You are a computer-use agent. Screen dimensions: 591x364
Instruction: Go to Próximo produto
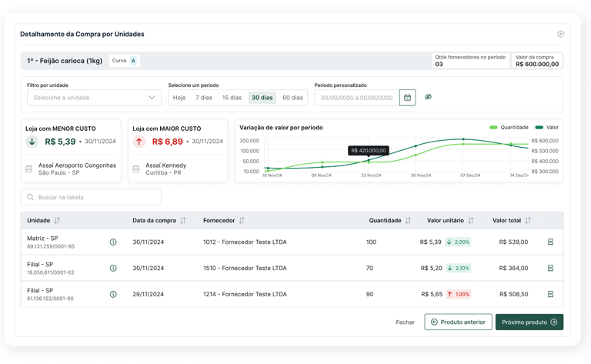529,322
